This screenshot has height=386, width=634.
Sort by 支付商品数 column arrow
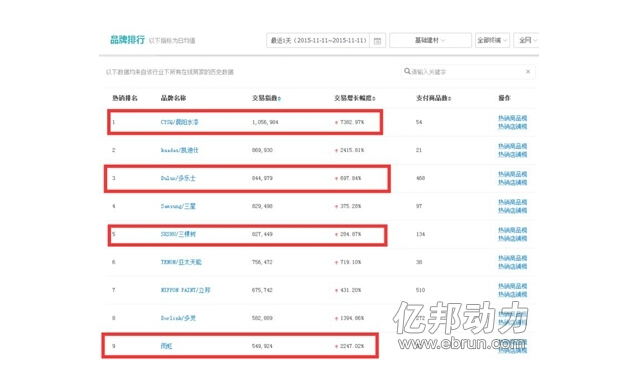(x=450, y=98)
